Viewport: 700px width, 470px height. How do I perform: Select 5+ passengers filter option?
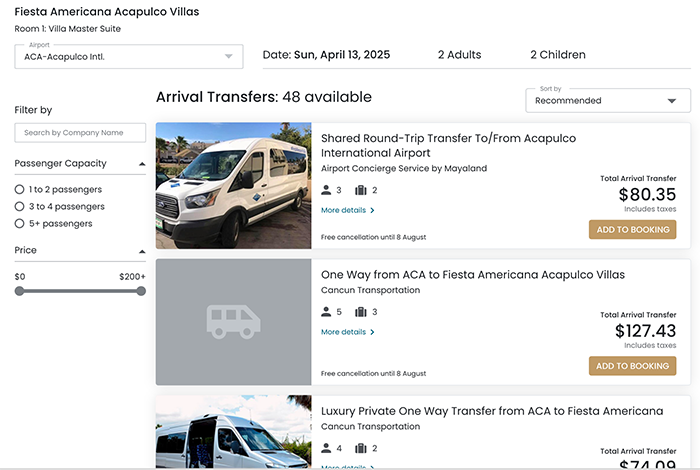click(20, 224)
